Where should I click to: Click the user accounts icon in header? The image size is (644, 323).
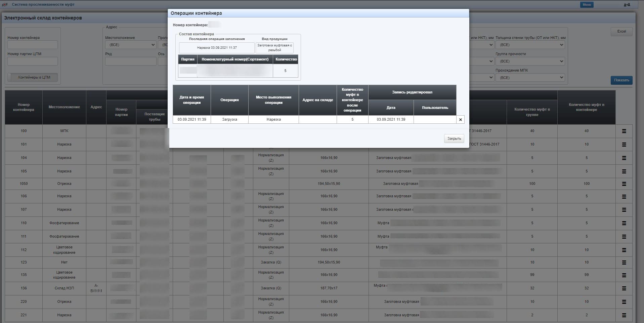pos(627,5)
